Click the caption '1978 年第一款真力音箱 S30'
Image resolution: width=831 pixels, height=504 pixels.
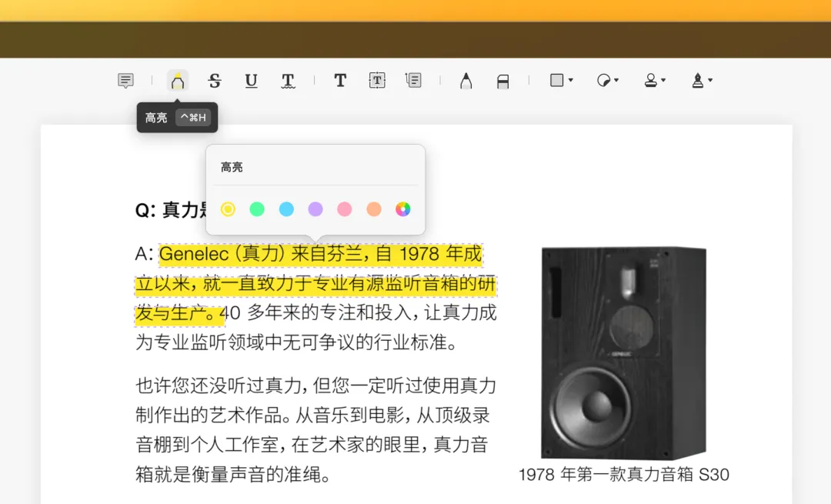tap(624, 474)
